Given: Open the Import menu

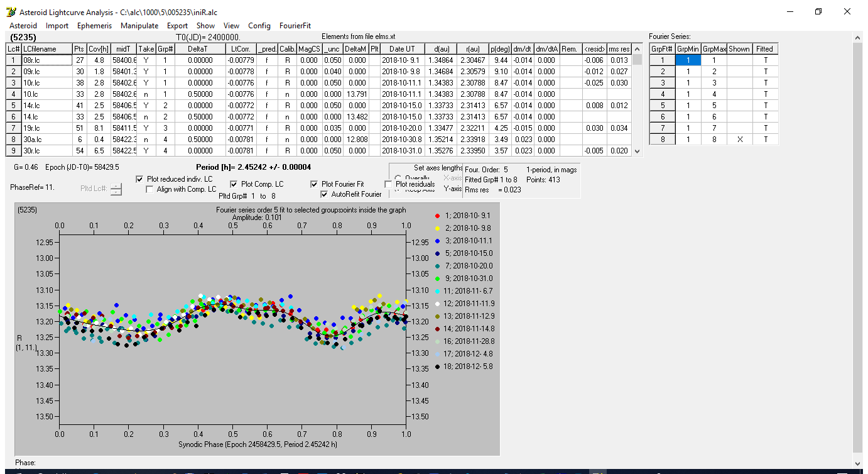Looking at the screenshot, I should 57,26.
